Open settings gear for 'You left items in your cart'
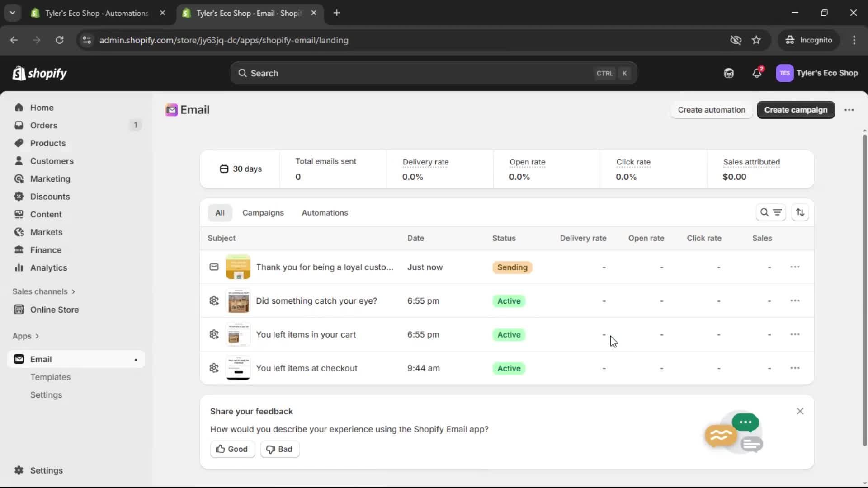The image size is (868, 488). click(214, 334)
